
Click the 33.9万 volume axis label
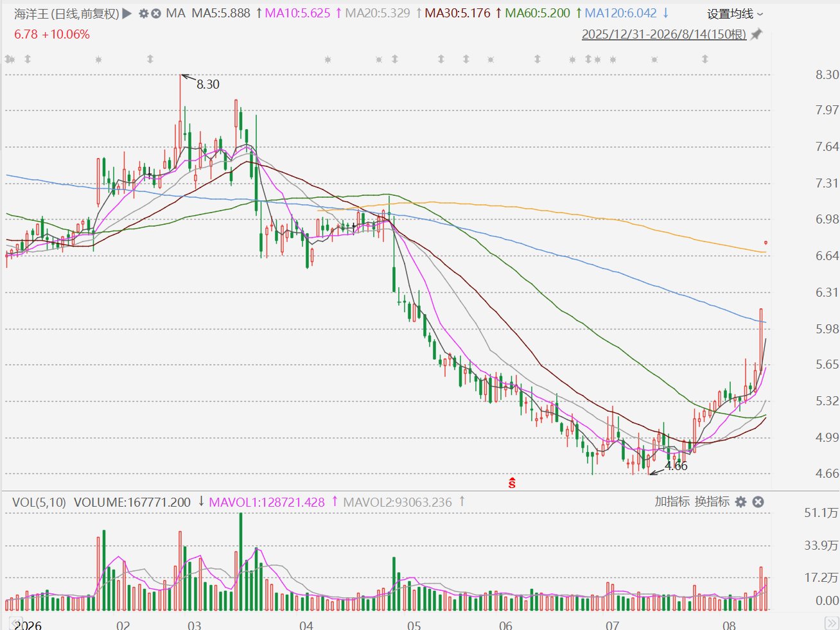point(821,545)
